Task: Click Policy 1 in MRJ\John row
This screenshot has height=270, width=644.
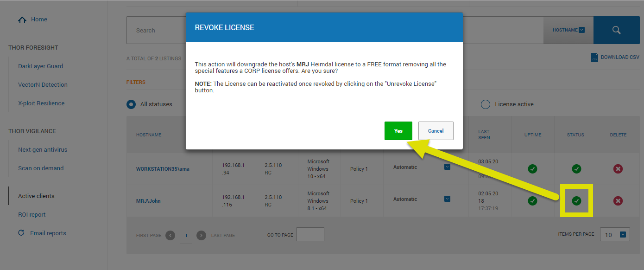Action: (359, 201)
